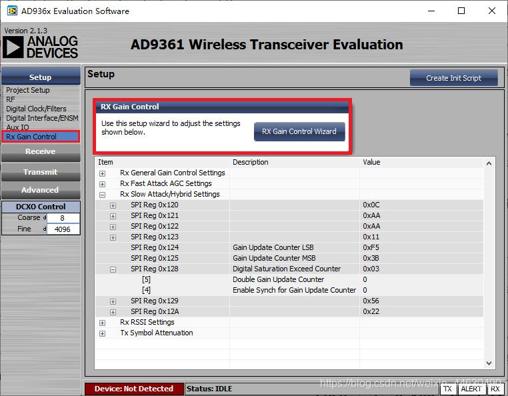508x396 pixels.
Task: Click Device: Not Detected status label
Action: pos(134,389)
